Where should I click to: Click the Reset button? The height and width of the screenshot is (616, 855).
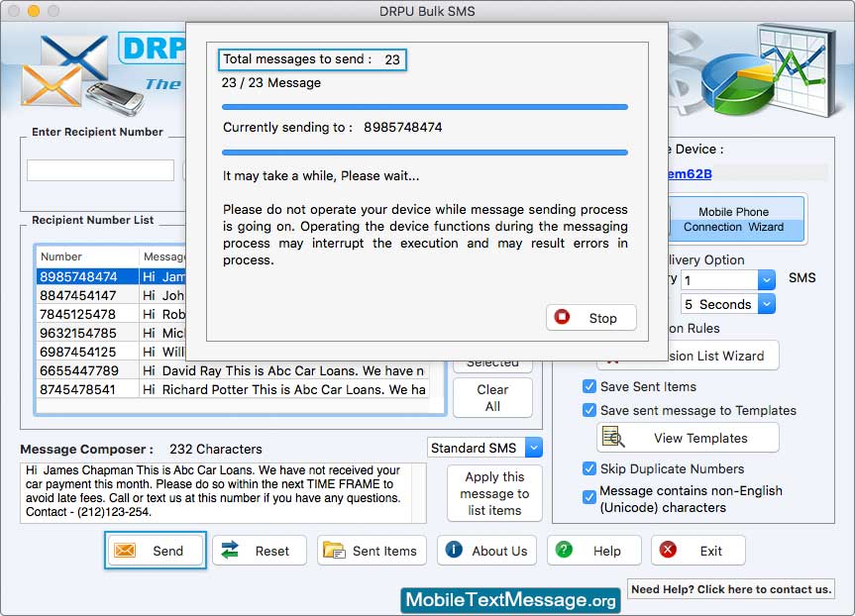pyautogui.click(x=260, y=551)
